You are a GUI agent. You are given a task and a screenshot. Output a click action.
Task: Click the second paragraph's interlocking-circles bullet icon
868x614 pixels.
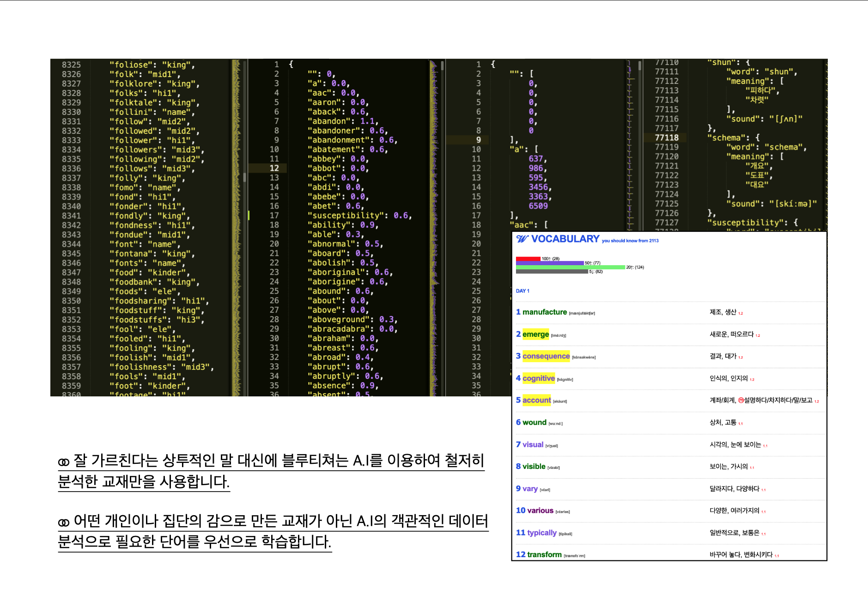tap(64, 522)
